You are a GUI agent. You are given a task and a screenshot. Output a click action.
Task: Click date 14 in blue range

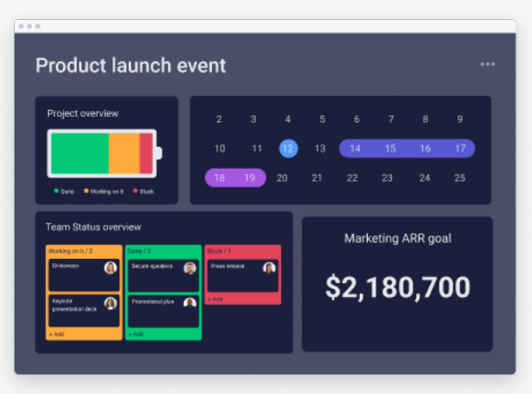click(355, 148)
